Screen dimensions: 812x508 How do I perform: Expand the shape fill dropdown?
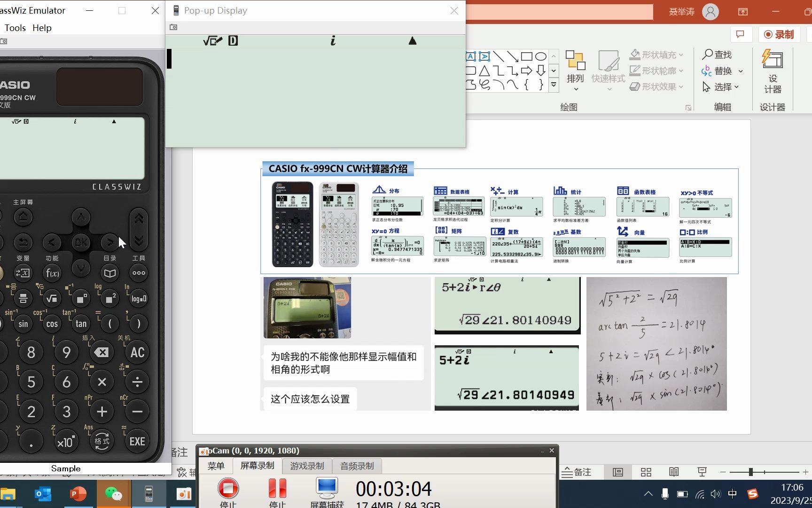click(x=681, y=55)
